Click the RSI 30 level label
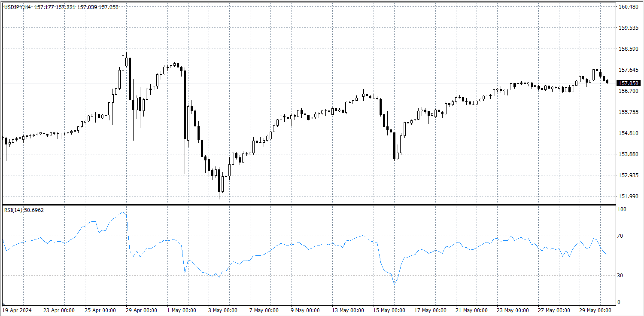The width and height of the screenshot is (644, 316). (620, 275)
